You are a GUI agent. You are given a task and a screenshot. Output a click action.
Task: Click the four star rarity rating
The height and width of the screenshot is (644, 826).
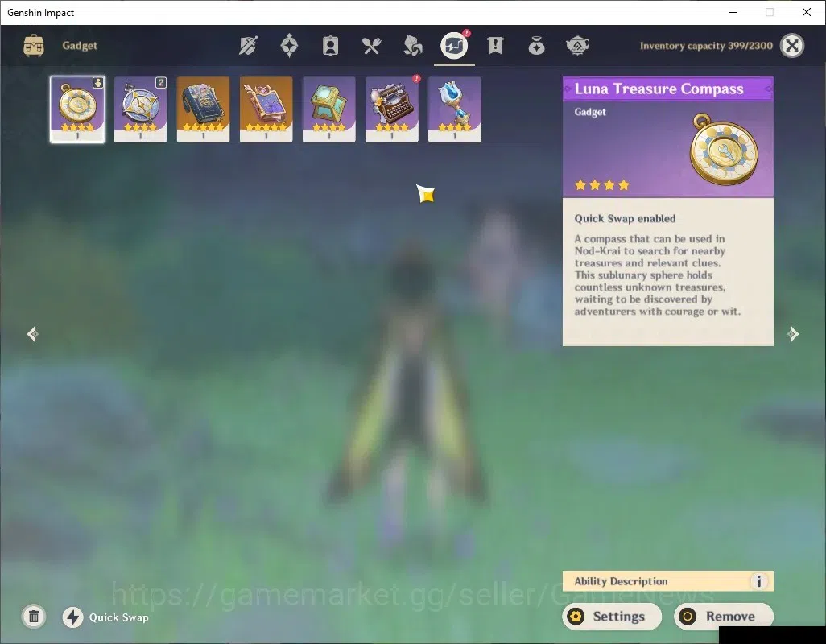coord(602,185)
